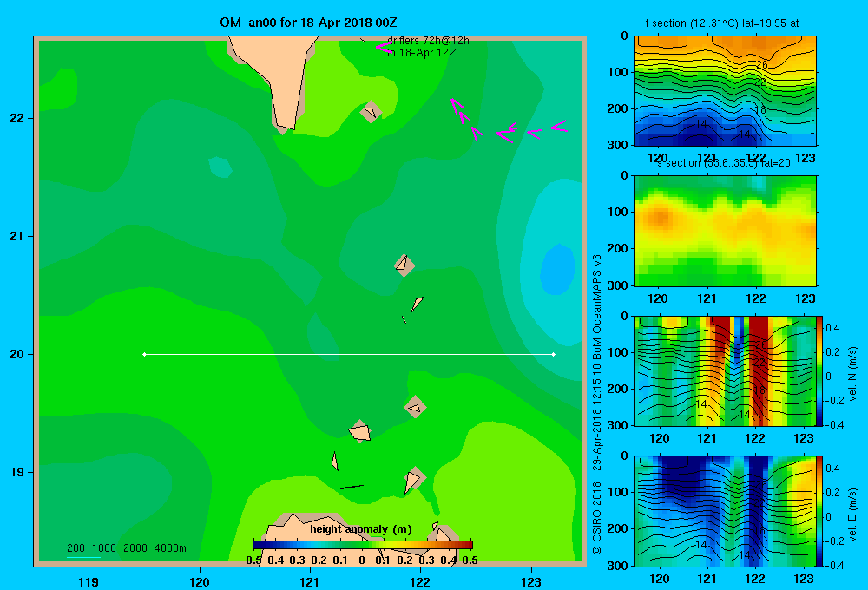Click the '-0.5' tick on height anomaly colorbar

point(252,560)
